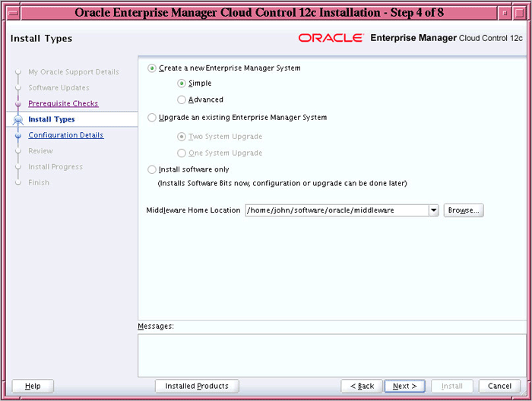Select the One System Upgrade radio button
Image resolution: width=532 pixels, height=401 pixels.
182,153
